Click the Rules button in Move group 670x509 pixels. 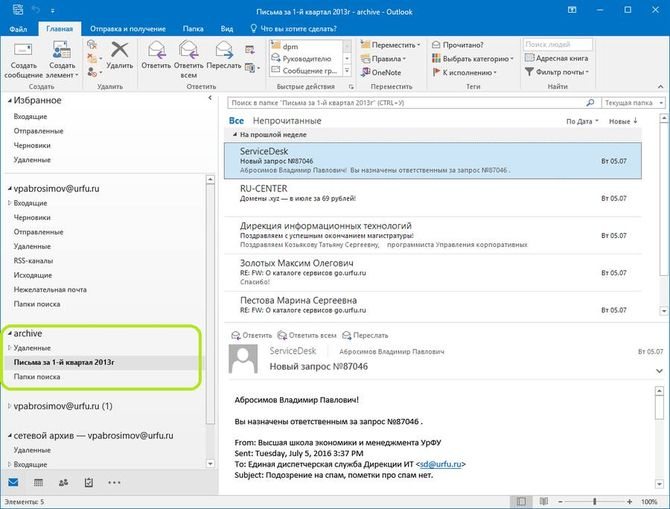coord(383,59)
